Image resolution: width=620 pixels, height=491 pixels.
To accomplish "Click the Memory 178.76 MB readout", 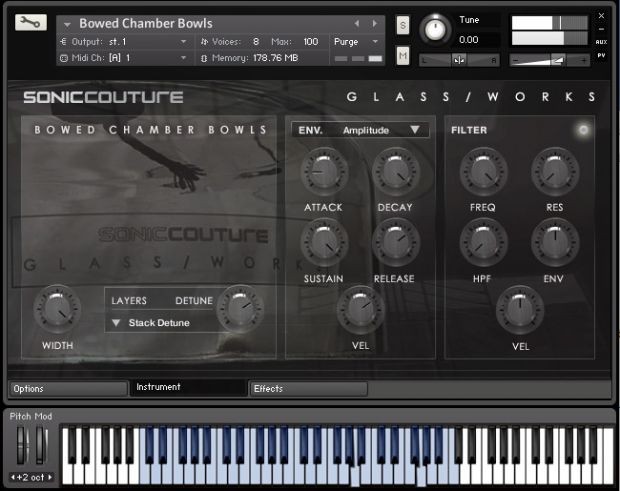I will coord(275,58).
